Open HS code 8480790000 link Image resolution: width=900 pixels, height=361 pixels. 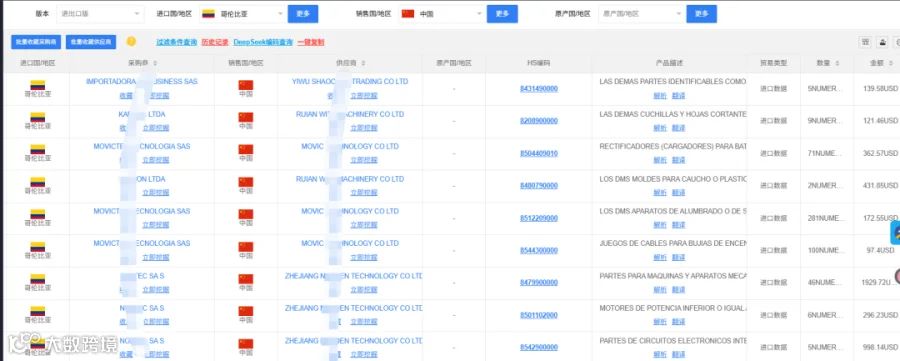[x=539, y=186]
